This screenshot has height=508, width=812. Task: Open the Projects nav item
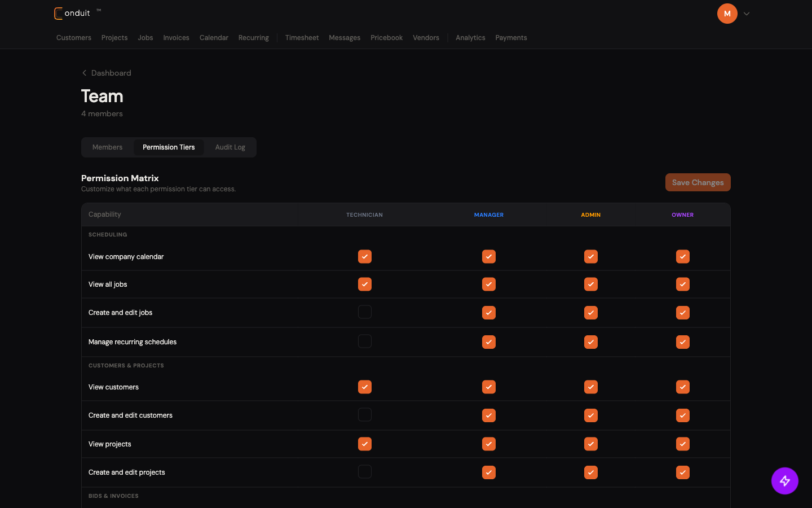[114, 38]
